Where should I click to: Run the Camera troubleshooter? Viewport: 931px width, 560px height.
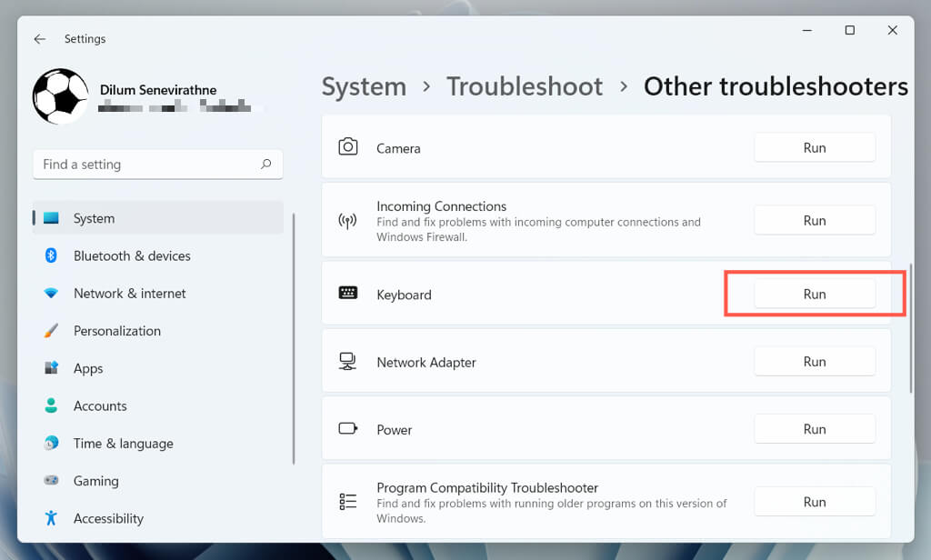click(x=815, y=148)
